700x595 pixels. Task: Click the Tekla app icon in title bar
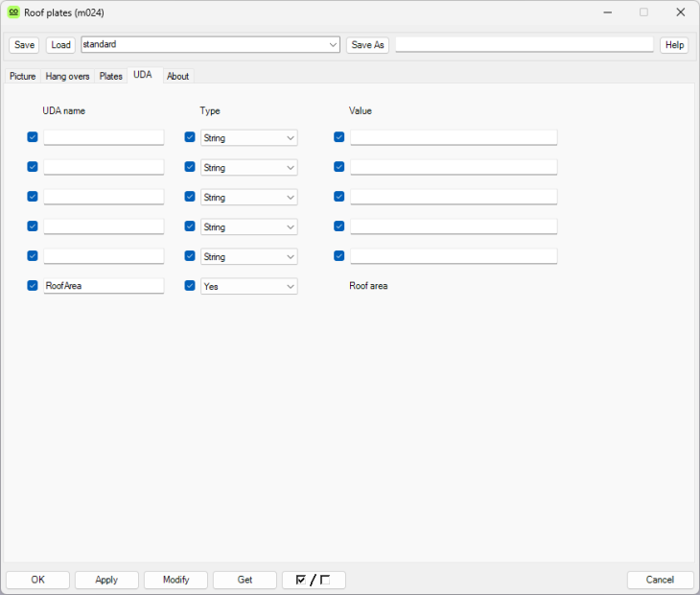point(13,12)
